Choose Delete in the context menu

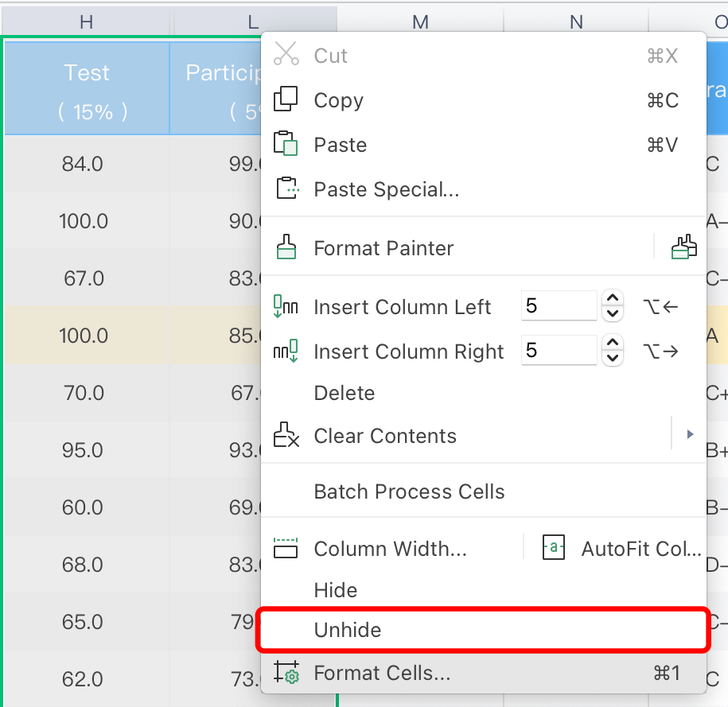pyautogui.click(x=344, y=393)
